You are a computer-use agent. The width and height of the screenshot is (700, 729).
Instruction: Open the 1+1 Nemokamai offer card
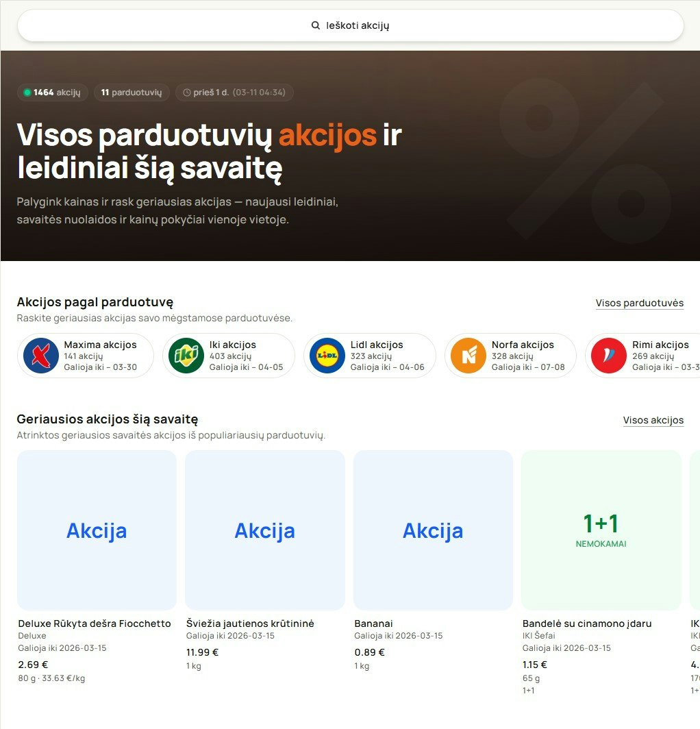601,530
